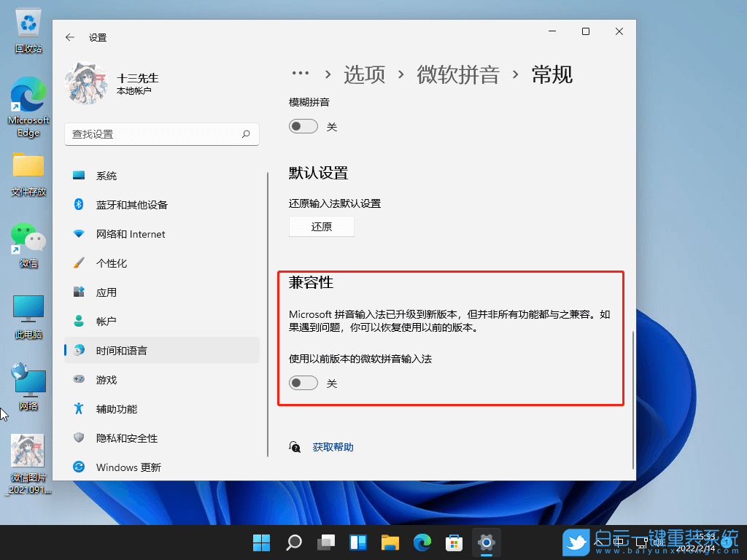Go to 个性化 personalization settings
The height and width of the screenshot is (560, 747).
coord(114,262)
